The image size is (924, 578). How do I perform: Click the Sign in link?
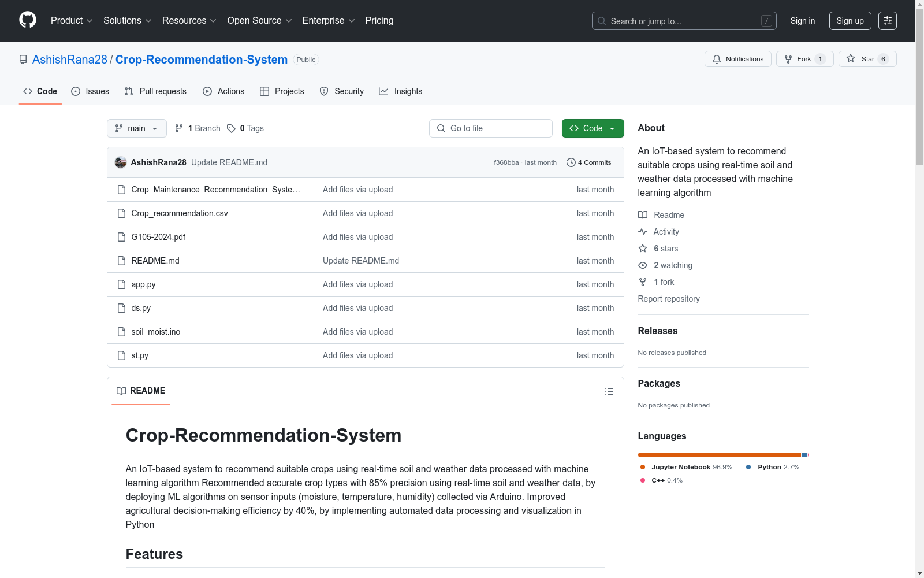[x=803, y=21]
